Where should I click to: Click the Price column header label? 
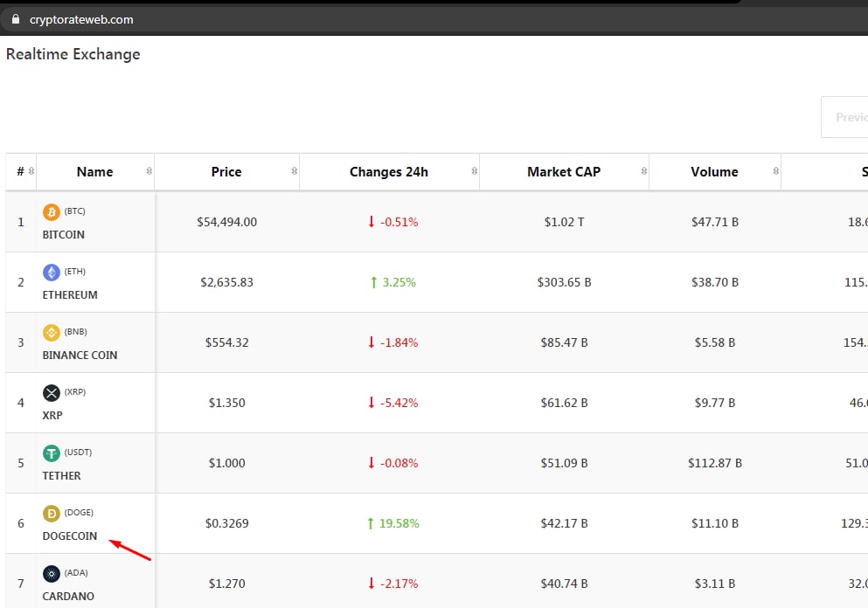(226, 172)
